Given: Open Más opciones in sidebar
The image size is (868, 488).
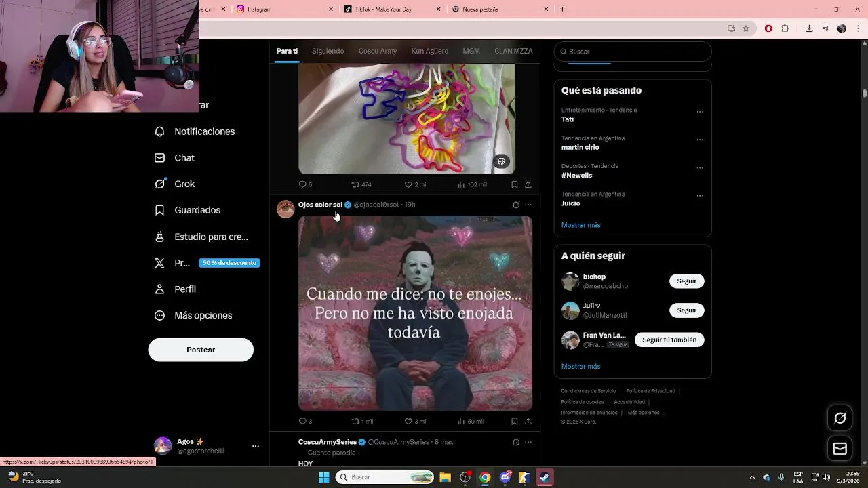Looking at the screenshot, I should (193, 315).
